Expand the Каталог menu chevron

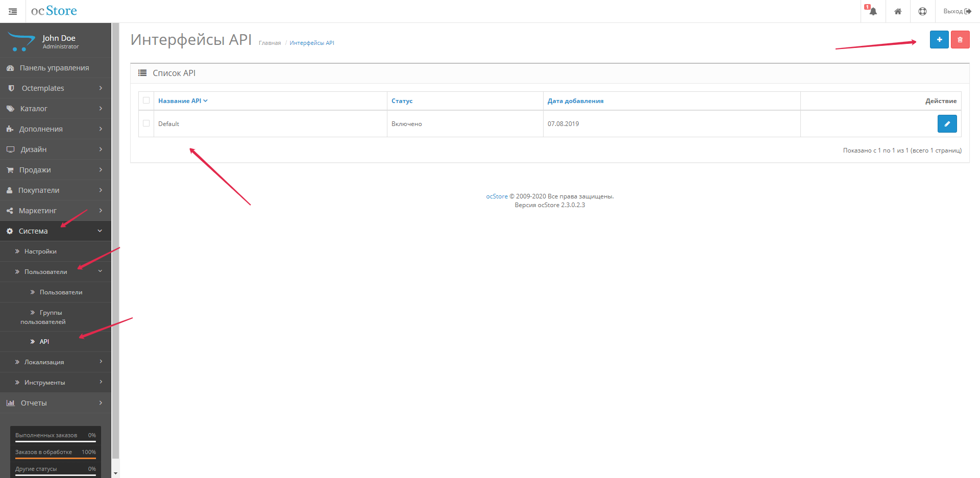(101, 108)
